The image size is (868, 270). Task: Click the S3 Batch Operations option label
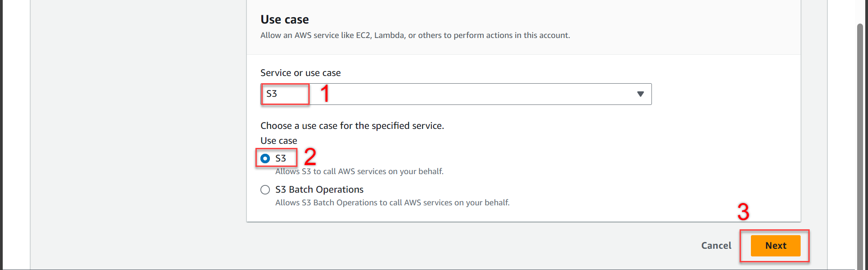pyautogui.click(x=319, y=189)
